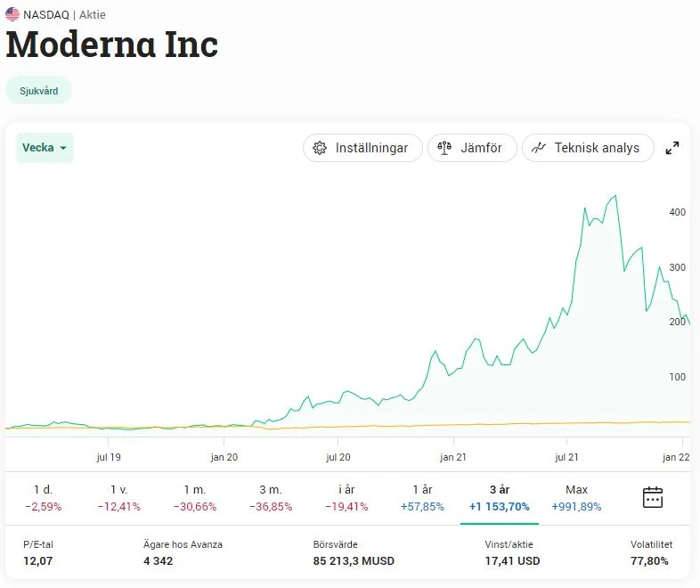Switch to the 3 m. period
Screen dimensions: 700x588
point(271,498)
